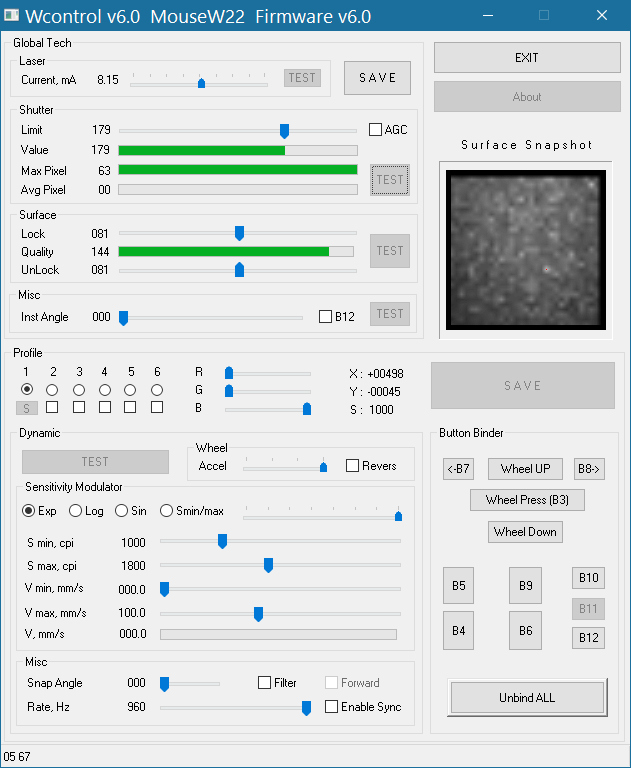Click the G color slider handle
This screenshot has height=768, width=631.
(229, 391)
